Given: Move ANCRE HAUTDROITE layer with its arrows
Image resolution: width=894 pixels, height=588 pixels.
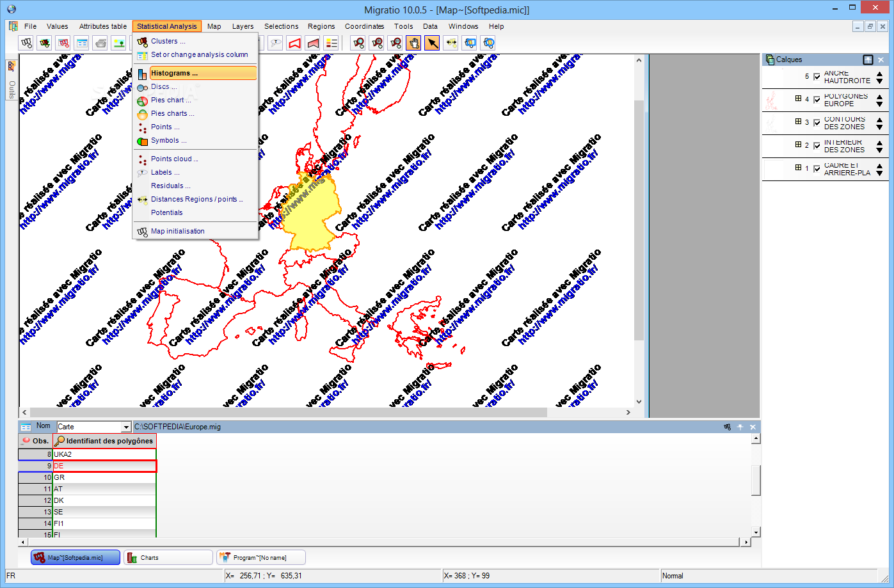Looking at the screenshot, I should click(x=879, y=77).
